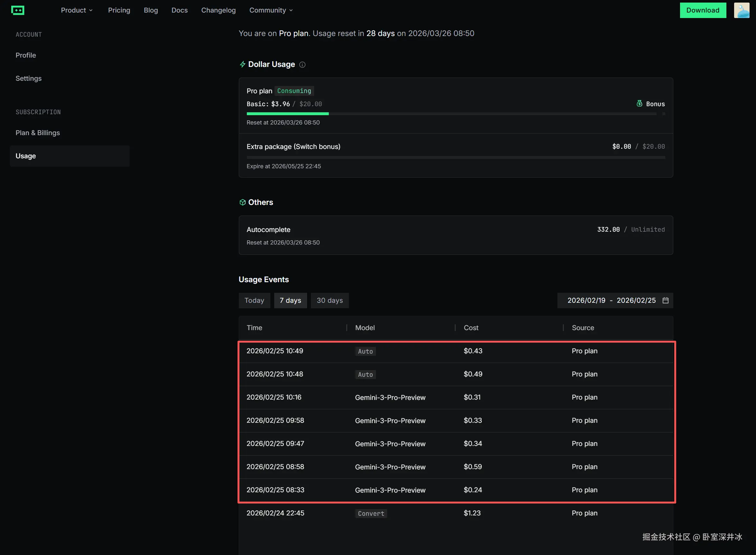Open the user avatar menu
The width and height of the screenshot is (756, 555).
tap(741, 10)
